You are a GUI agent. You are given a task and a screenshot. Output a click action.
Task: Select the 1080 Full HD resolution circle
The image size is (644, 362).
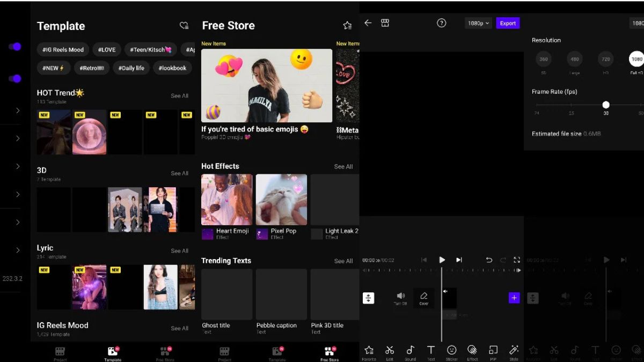click(x=636, y=59)
